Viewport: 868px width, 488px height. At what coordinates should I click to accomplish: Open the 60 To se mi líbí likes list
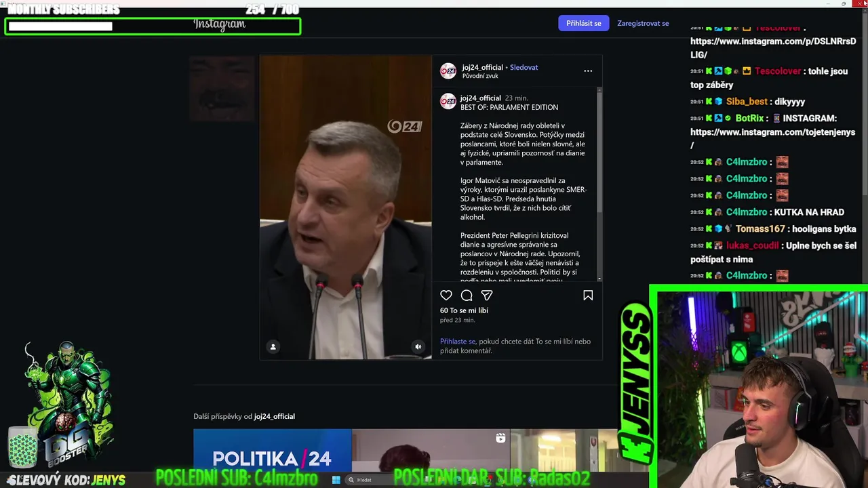point(464,310)
